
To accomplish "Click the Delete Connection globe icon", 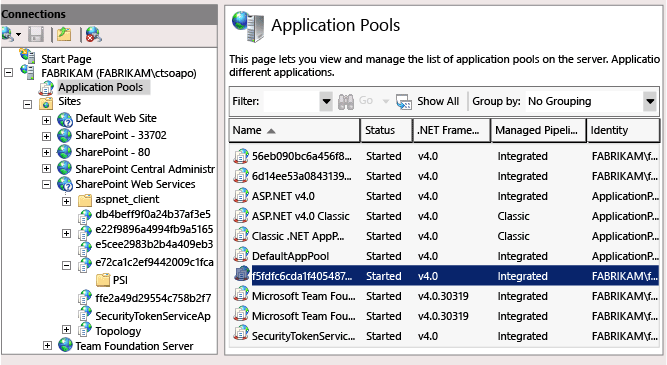I will 93,34.
